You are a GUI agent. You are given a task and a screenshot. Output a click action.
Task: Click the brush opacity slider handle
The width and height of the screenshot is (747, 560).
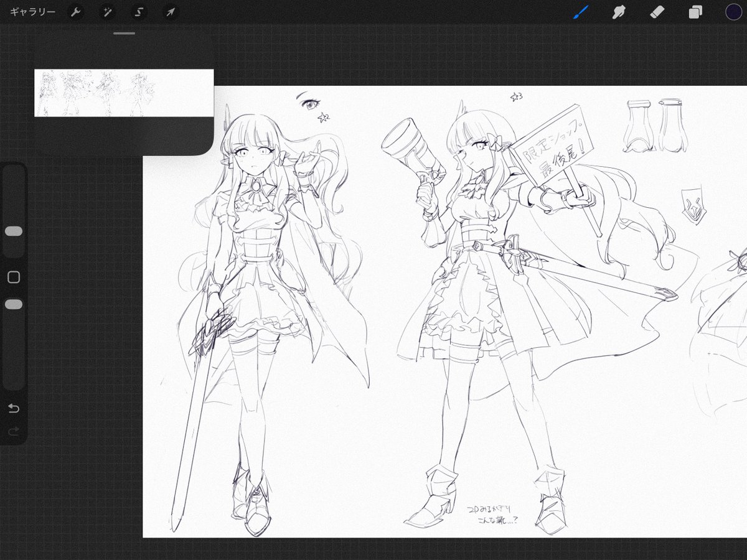[x=14, y=304]
